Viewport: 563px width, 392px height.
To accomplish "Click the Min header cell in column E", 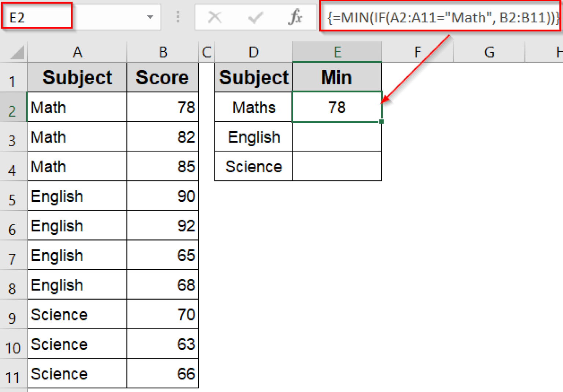I will pyautogui.click(x=337, y=77).
